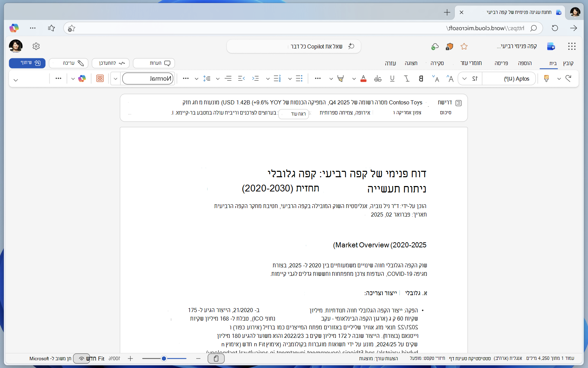The height and width of the screenshot is (368, 588).
Task: Open the line spacing dropdown arrow
Action: click(x=196, y=79)
